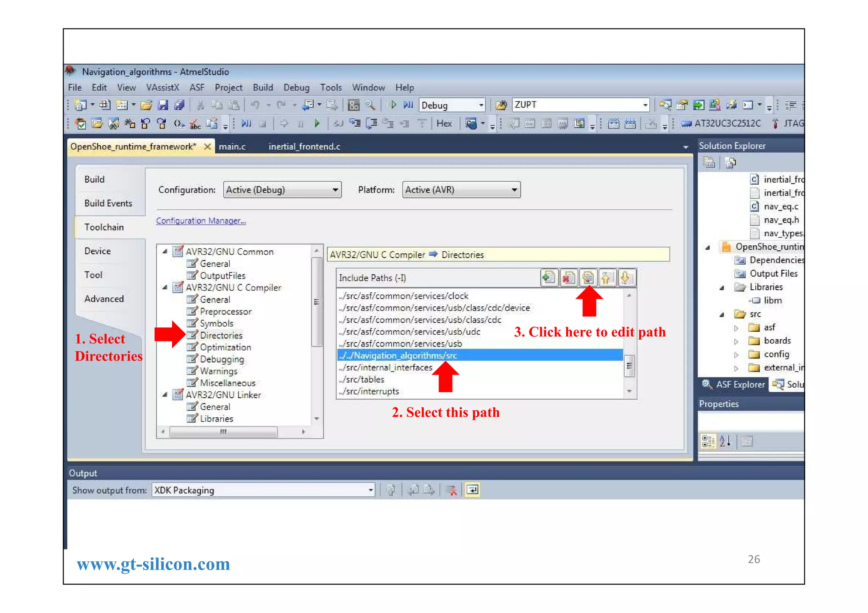Viewport: 868px width, 613px height.
Task: Click the Edit include path icon
Action: [587, 278]
